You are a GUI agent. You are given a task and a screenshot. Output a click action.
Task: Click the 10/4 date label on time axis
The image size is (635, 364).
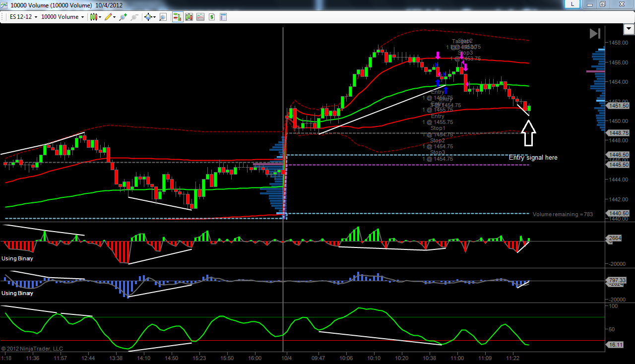[x=287, y=358]
